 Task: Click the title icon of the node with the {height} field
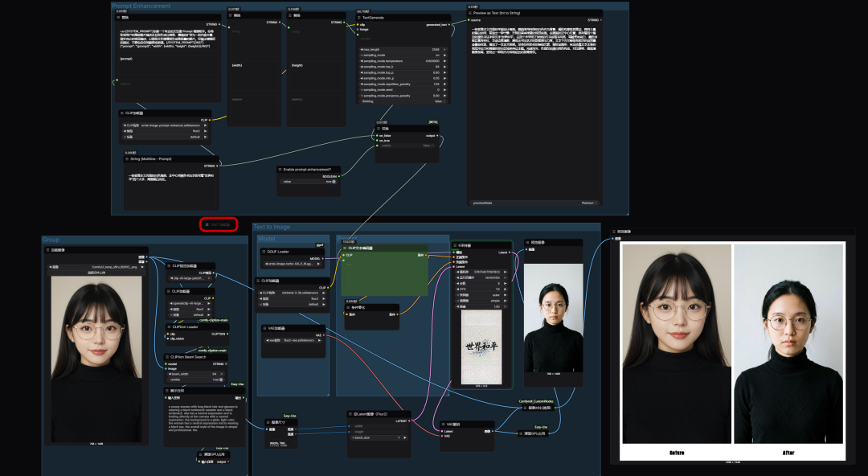click(x=291, y=15)
